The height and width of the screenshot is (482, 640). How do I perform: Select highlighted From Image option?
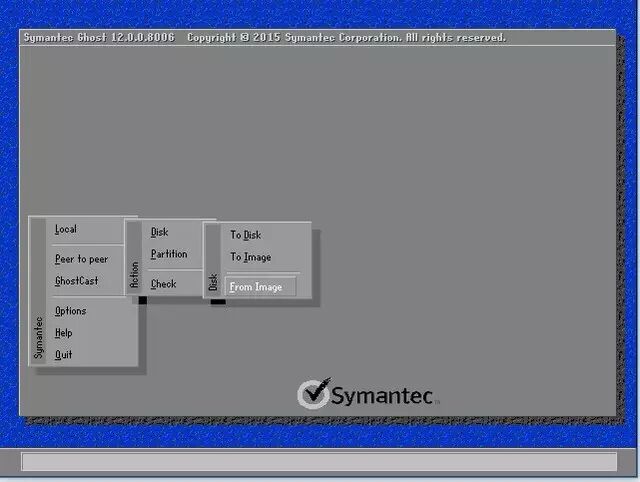point(260,287)
